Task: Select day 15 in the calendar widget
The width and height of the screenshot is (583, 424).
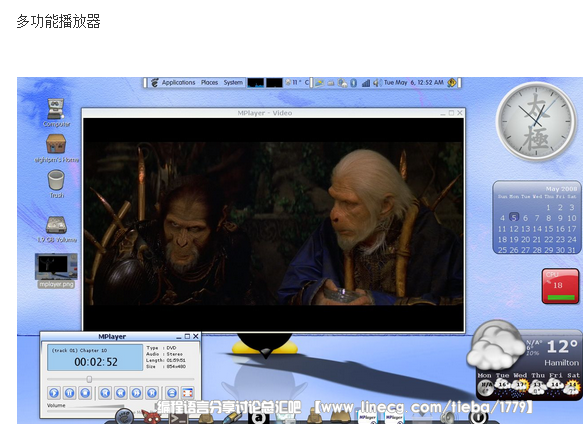Action: pyautogui.click(x=548, y=229)
